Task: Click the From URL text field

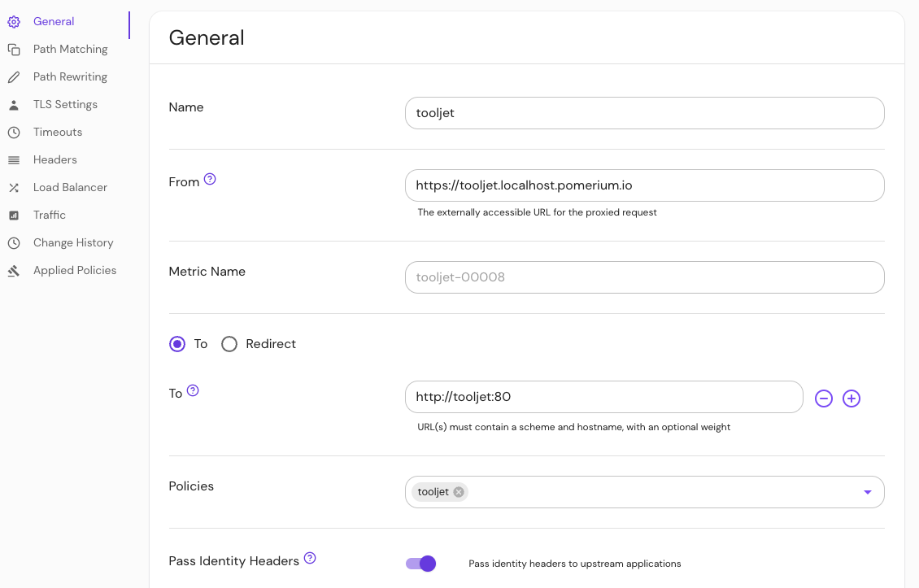Action: coord(644,185)
